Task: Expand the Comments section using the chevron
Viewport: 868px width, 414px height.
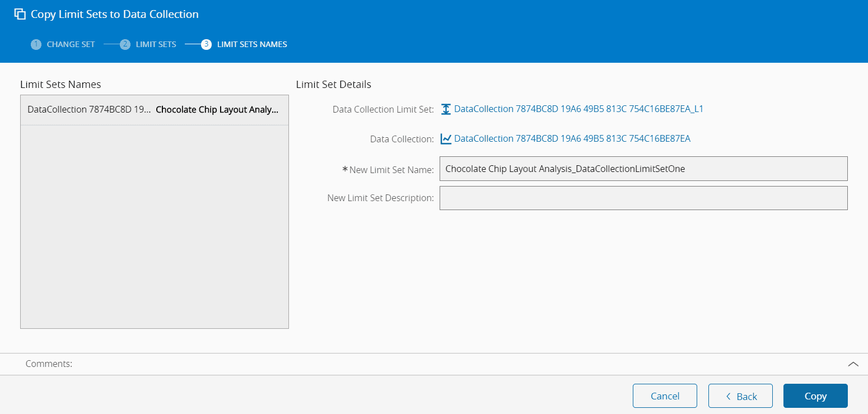Action: [x=853, y=364]
